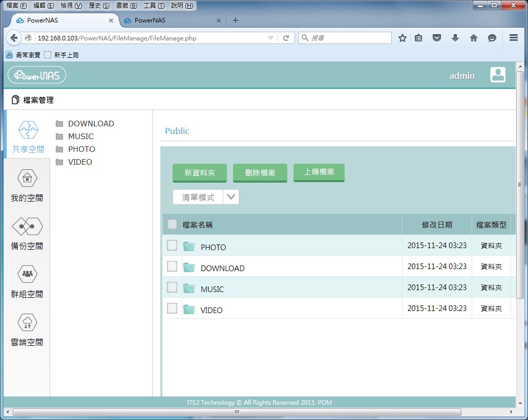The height and width of the screenshot is (420, 528).
Task: Click the PHOTO row folder icon in table
Action: click(x=189, y=247)
